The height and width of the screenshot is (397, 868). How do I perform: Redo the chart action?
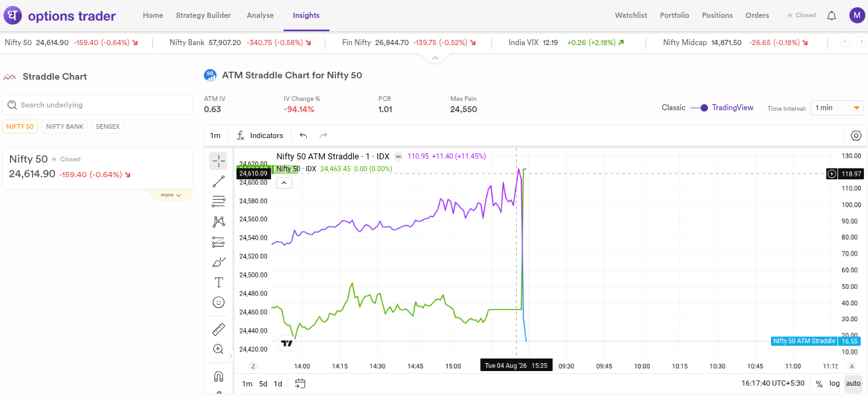coord(323,135)
